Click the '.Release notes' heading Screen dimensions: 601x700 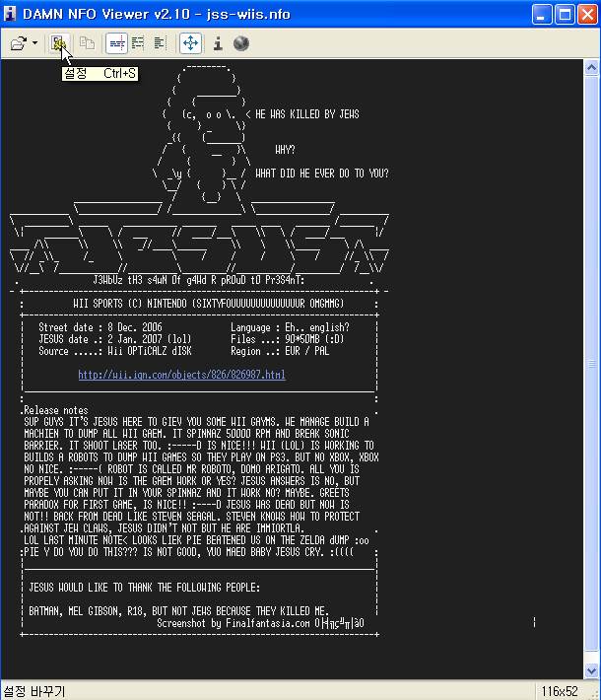click(x=54, y=410)
